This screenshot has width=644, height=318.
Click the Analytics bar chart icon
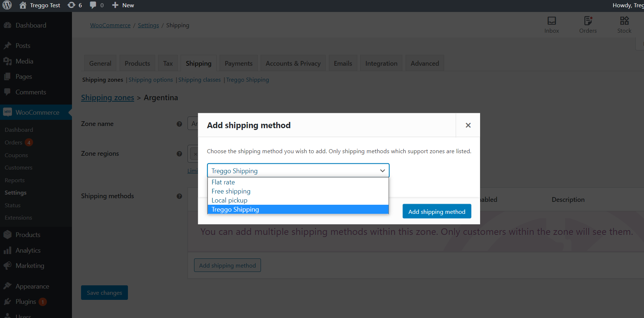point(7,250)
